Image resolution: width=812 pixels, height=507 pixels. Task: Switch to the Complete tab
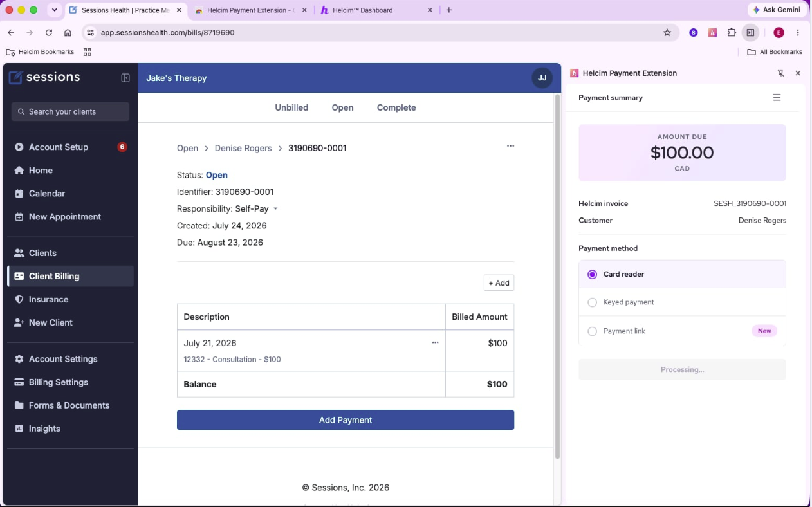pyautogui.click(x=396, y=107)
